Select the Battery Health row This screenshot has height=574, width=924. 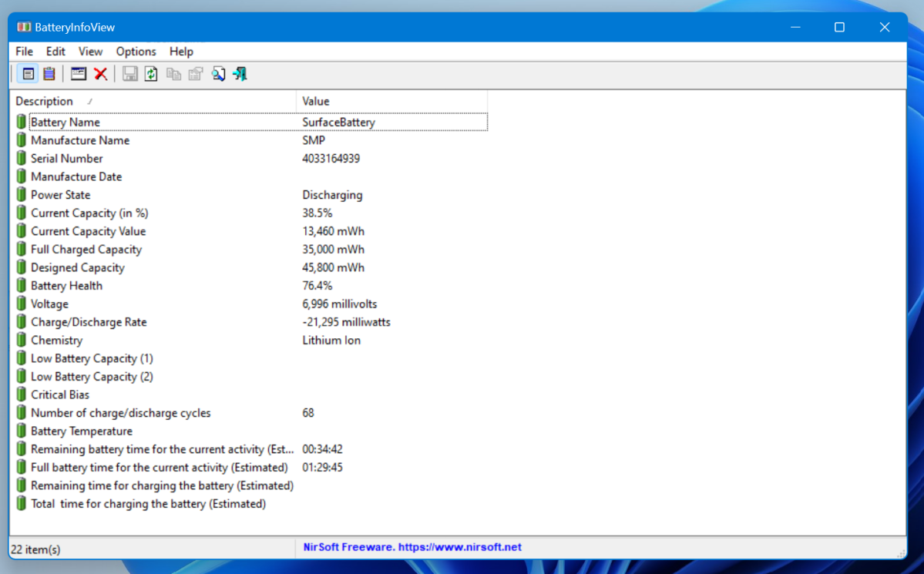[66, 286]
